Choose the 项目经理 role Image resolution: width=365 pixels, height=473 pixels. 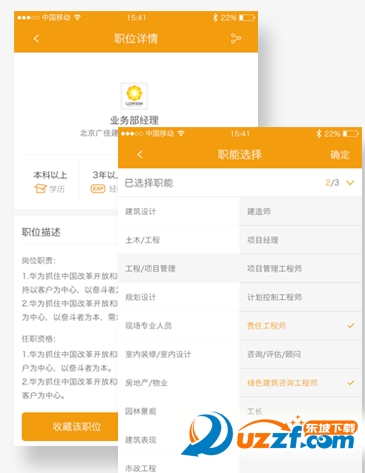point(301,240)
